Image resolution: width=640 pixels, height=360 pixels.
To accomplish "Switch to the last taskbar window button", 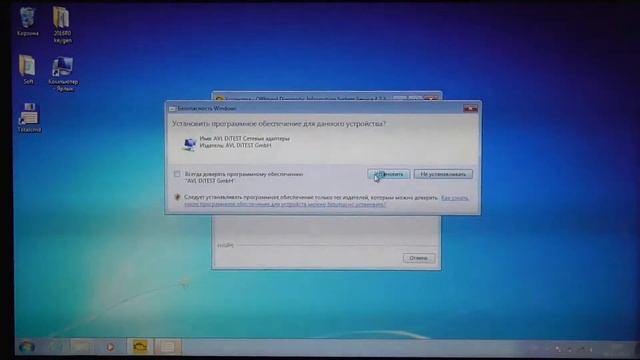I will click(167, 347).
